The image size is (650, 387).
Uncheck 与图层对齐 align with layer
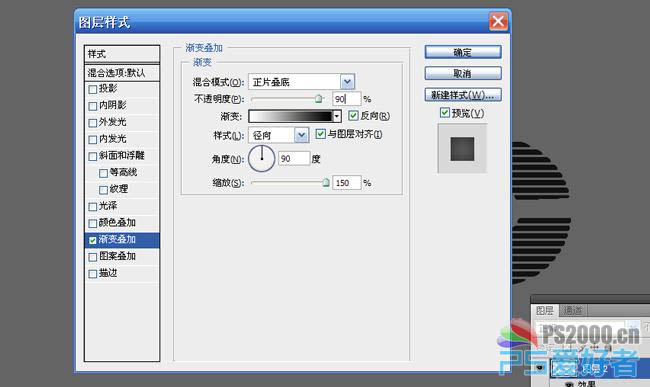tap(320, 134)
